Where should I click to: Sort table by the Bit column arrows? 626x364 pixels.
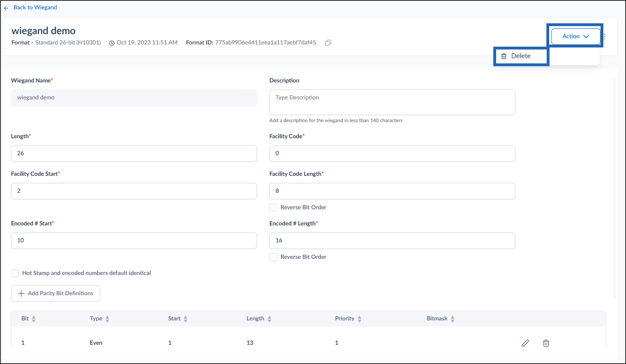tap(34, 319)
